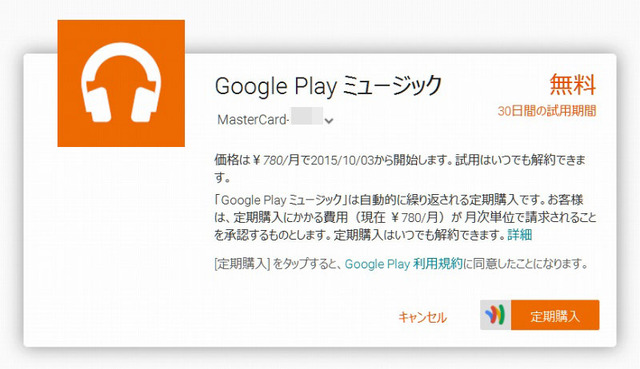Expand the payment method chevron arrow
Viewport: 640px width, 369px height.
(329, 120)
